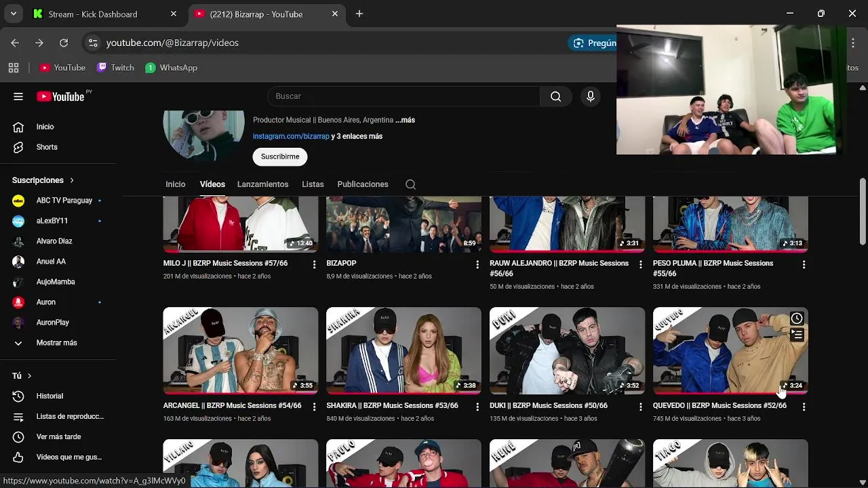Open options menu for ARCANGEL video
The height and width of the screenshot is (488, 868).
(x=314, y=407)
